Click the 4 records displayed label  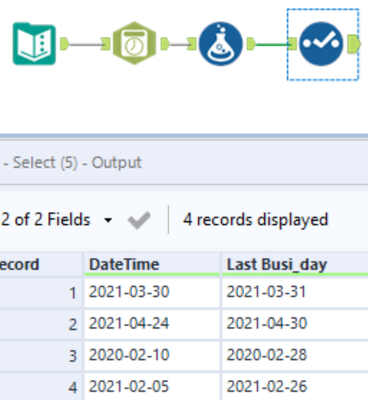[x=256, y=220]
